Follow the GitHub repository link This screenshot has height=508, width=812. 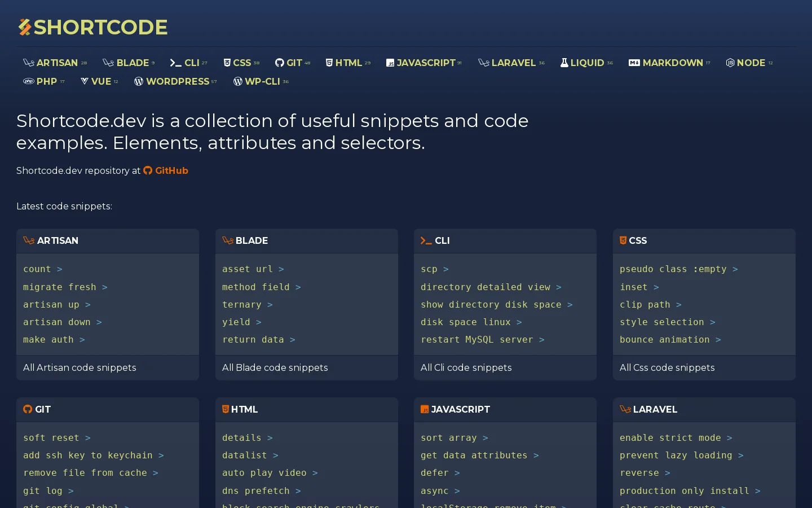click(166, 170)
